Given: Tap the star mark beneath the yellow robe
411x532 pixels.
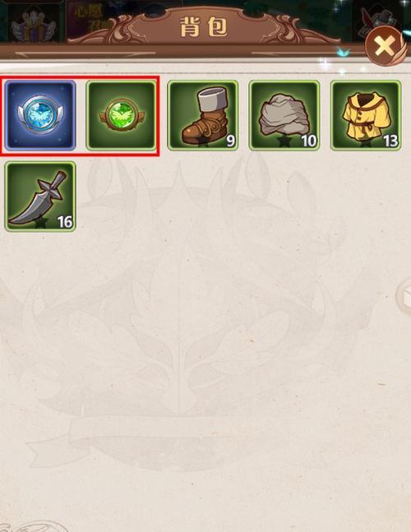Looking at the screenshot, I should coord(367,144).
